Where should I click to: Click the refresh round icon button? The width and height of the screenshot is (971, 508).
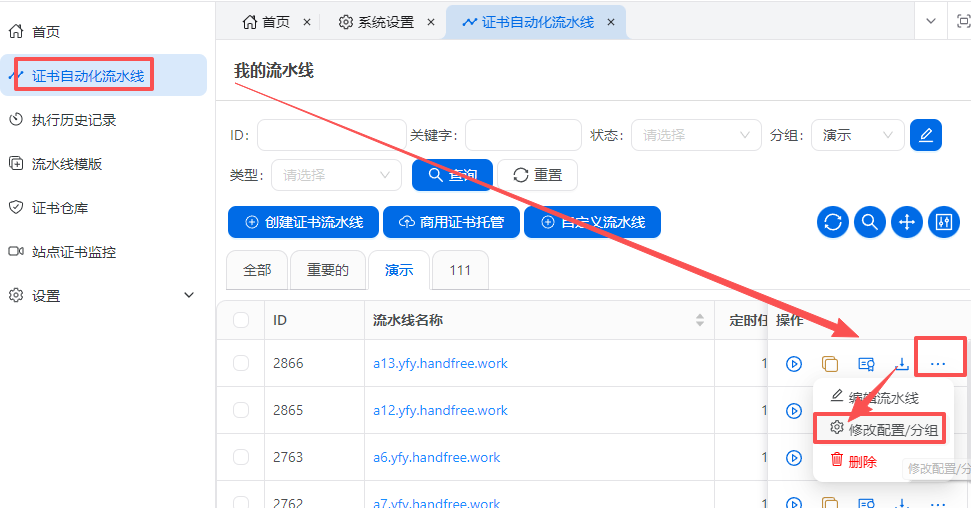click(x=832, y=222)
